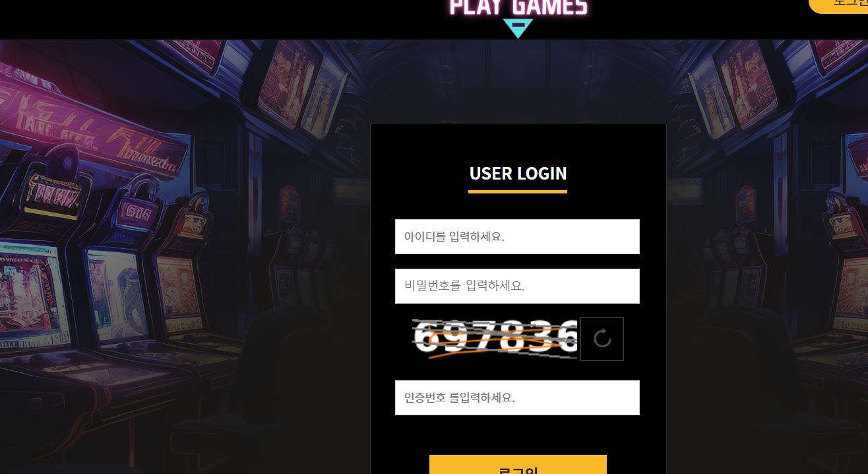Click the distorted captcha number image

click(495, 339)
